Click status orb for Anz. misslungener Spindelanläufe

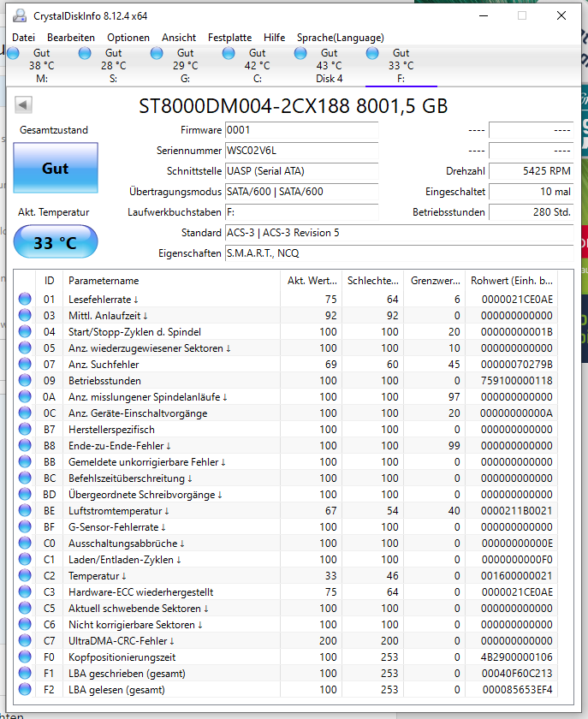point(25,396)
